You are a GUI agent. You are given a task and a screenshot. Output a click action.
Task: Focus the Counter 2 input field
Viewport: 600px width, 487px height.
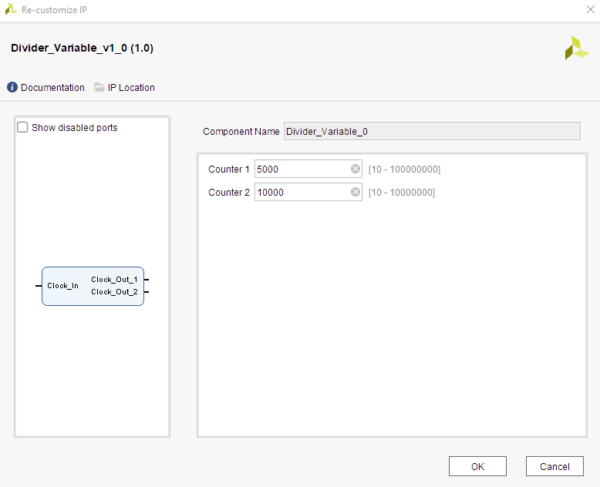[300, 192]
